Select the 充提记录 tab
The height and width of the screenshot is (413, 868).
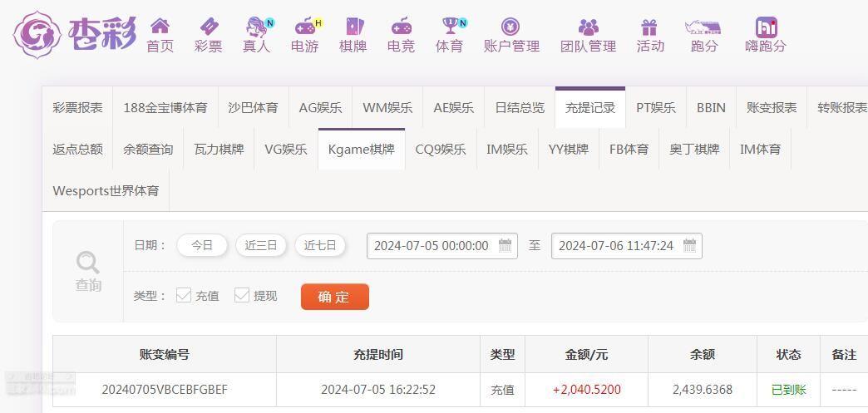coord(590,107)
